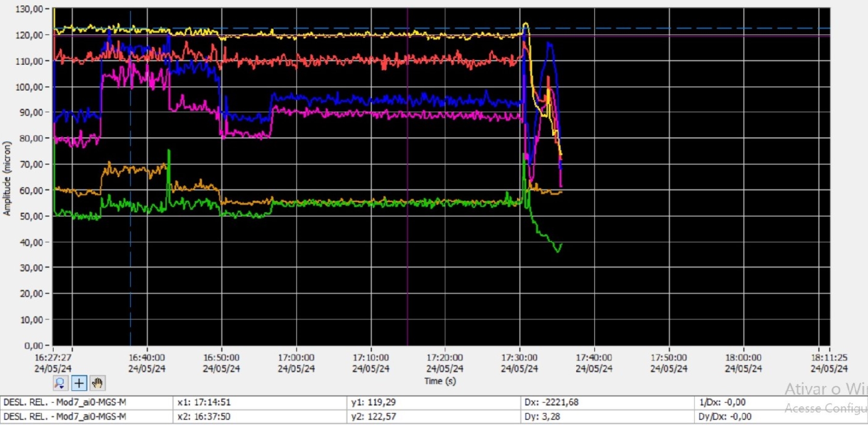
Task: Click the y1: 119,29 value cell
Action: [434, 402]
